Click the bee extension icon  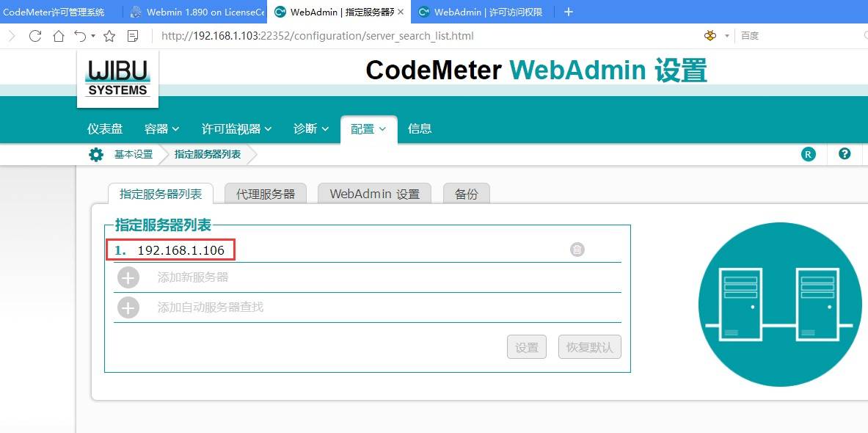coord(710,35)
